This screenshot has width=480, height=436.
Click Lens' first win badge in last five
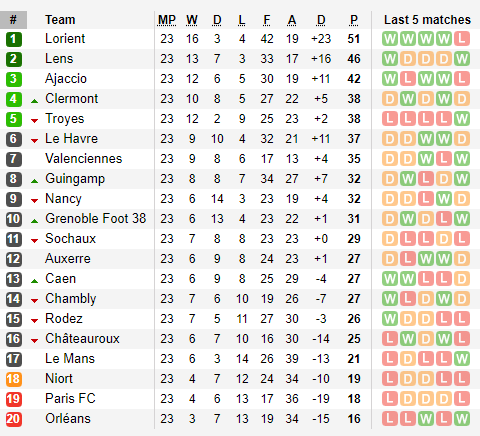[x=390, y=59]
